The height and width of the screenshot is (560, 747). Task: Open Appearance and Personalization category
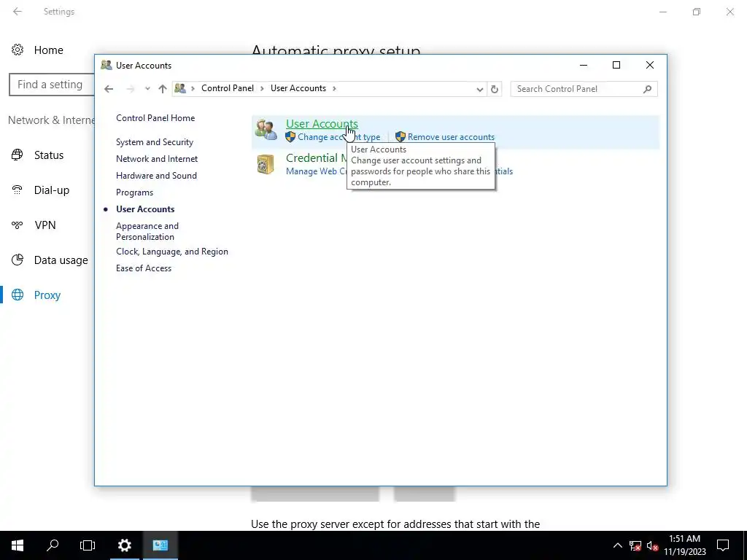(147, 231)
